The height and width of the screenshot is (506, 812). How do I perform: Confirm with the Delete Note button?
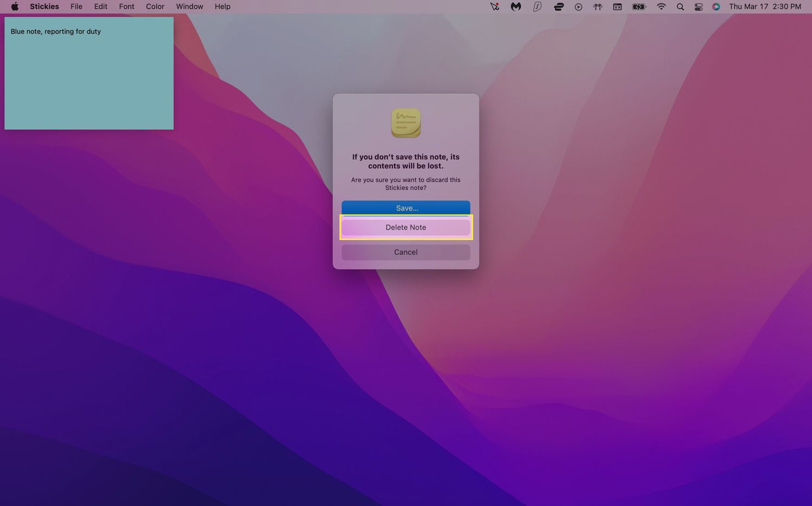click(405, 227)
